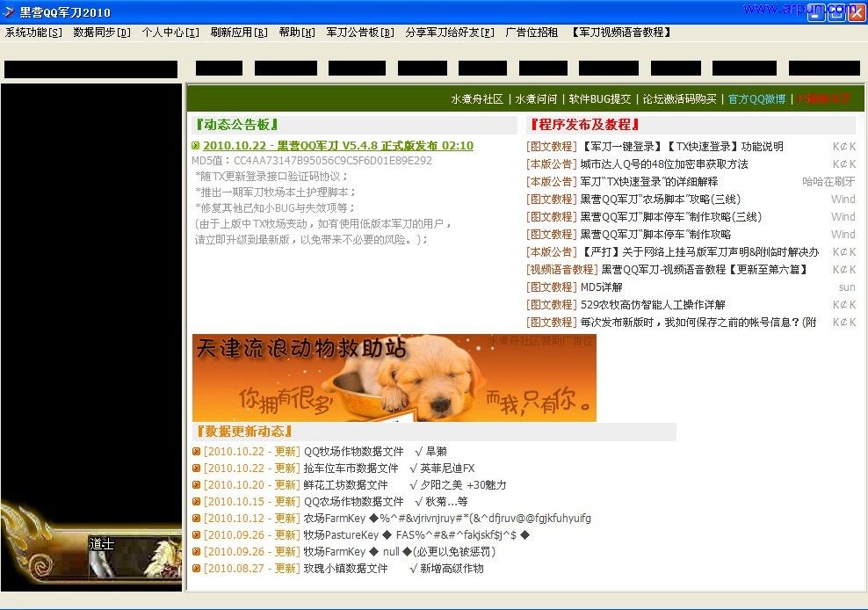Open 529农牧高仿智能人工操作详解 tutorial
Viewport: 868px width, 610px height.
(653, 305)
